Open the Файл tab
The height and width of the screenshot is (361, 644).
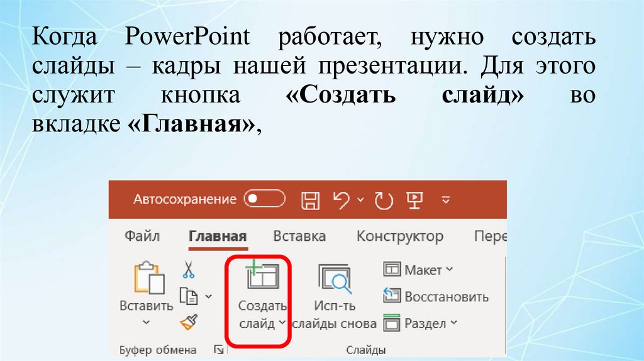pos(142,236)
